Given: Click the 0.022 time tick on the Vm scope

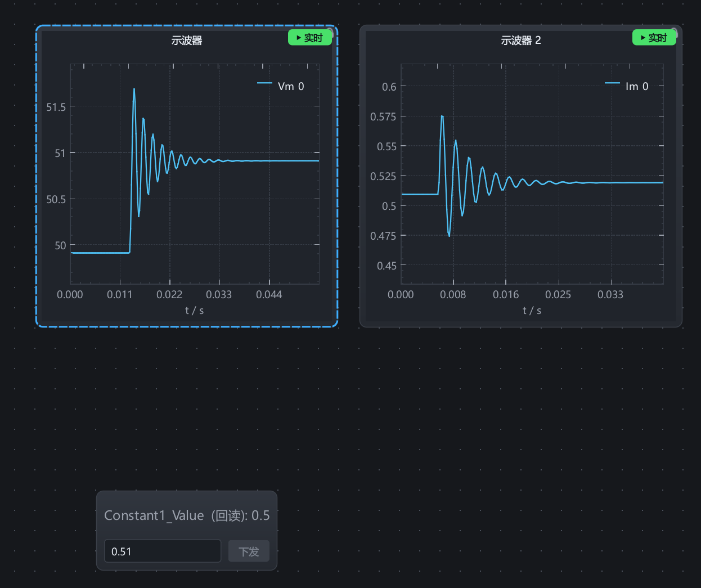Looking at the screenshot, I should pos(169,294).
